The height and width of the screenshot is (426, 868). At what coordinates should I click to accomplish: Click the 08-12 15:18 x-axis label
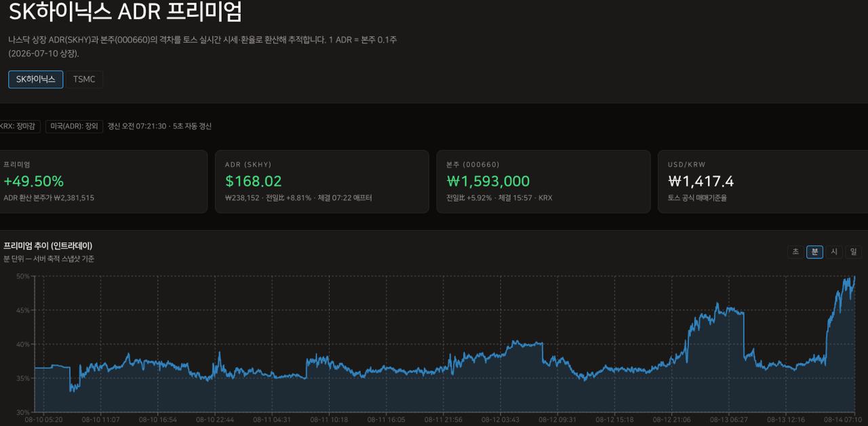coord(614,420)
